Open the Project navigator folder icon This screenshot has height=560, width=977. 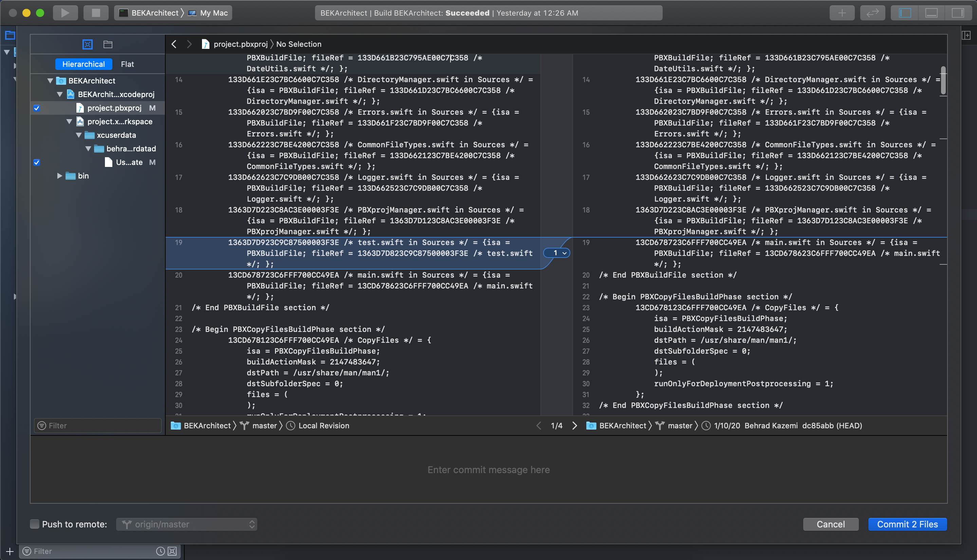[x=10, y=35]
